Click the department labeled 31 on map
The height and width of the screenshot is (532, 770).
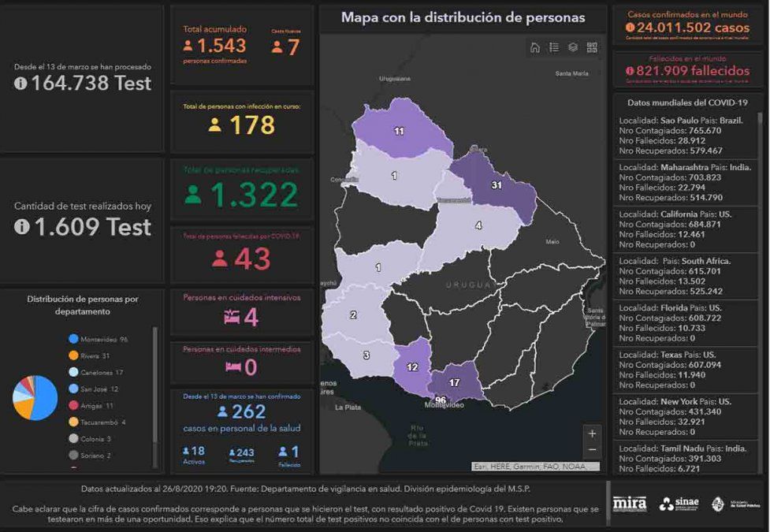pyautogui.click(x=497, y=185)
